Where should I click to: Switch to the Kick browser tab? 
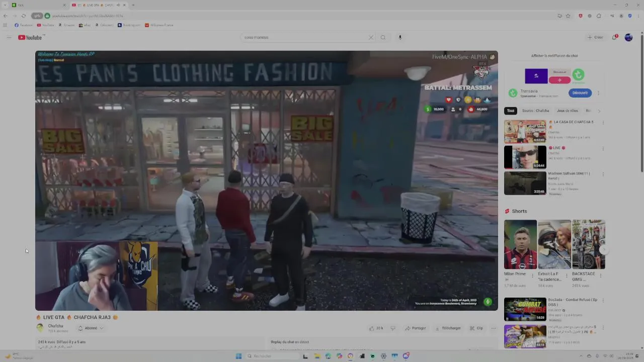38,5
